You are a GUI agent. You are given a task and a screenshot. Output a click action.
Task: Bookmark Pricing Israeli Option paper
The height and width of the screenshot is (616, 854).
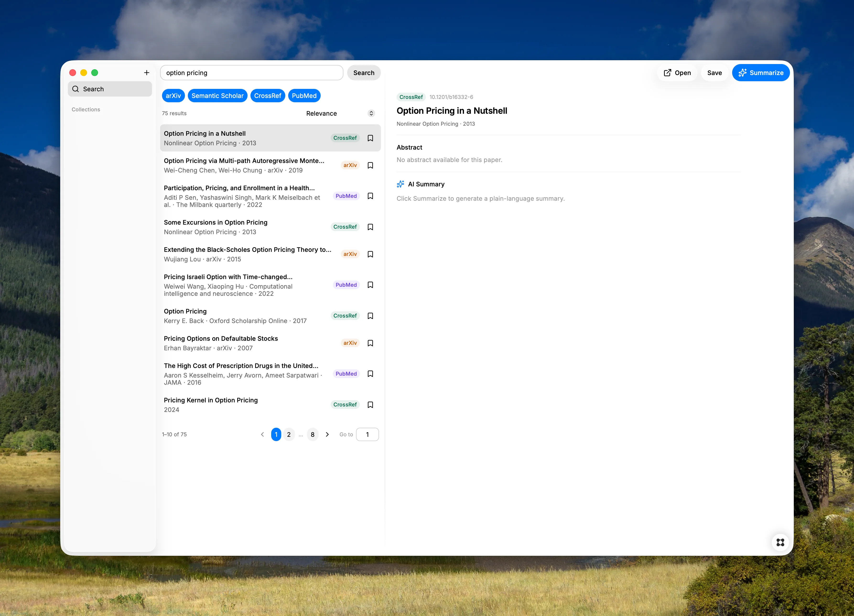[x=370, y=285]
